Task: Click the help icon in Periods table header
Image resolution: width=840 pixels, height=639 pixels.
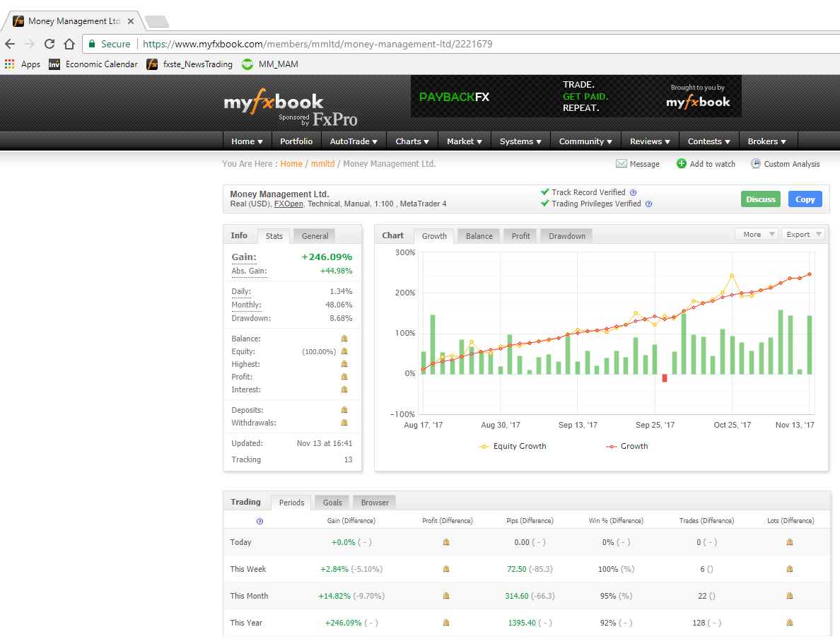Action: tap(259, 521)
